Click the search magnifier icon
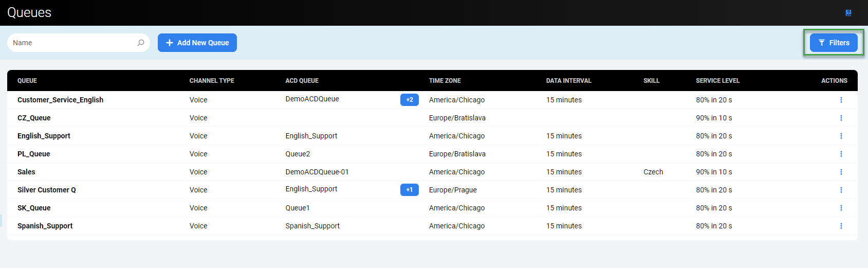Image resolution: width=868 pixels, height=268 pixels. pos(141,43)
